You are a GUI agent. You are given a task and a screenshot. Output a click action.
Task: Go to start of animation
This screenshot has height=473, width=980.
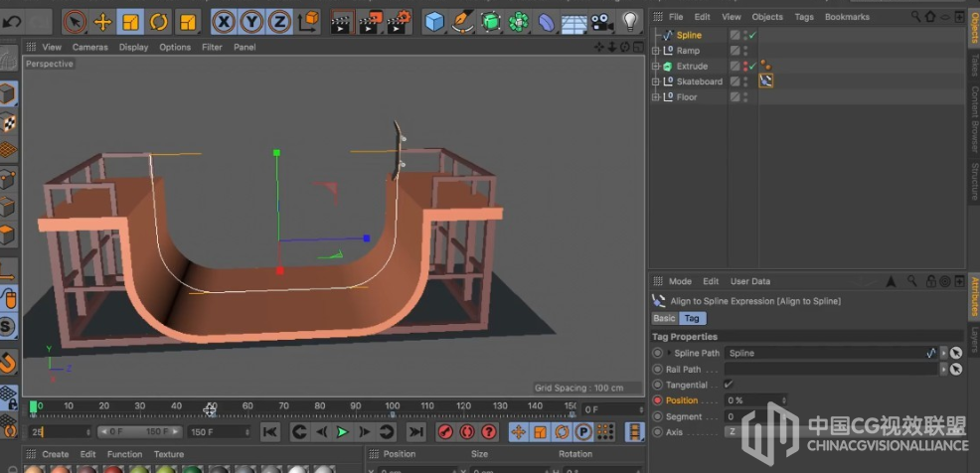(269, 431)
